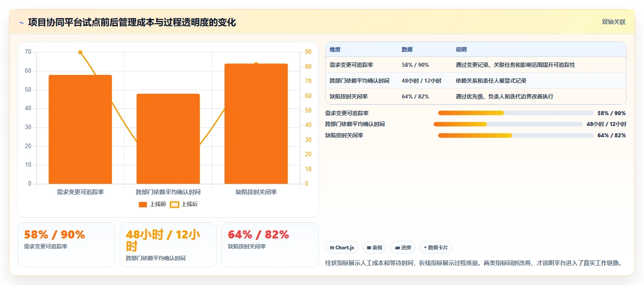Click x-axis label 缺陷按时关闭率
644x285 pixels.
tap(256, 192)
